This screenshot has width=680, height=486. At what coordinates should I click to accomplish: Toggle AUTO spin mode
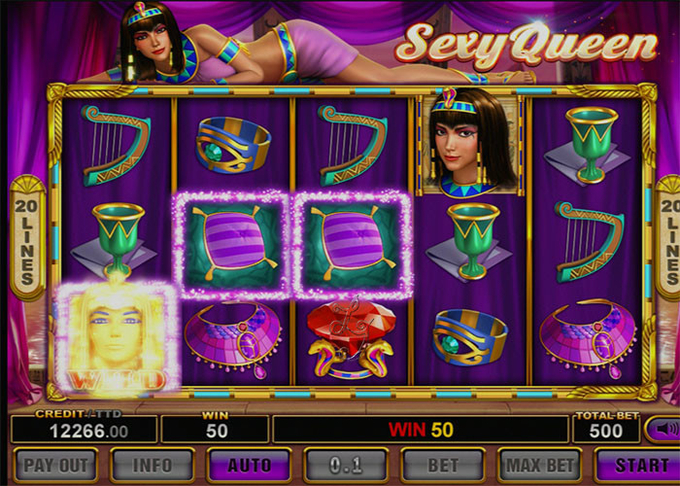(249, 466)
